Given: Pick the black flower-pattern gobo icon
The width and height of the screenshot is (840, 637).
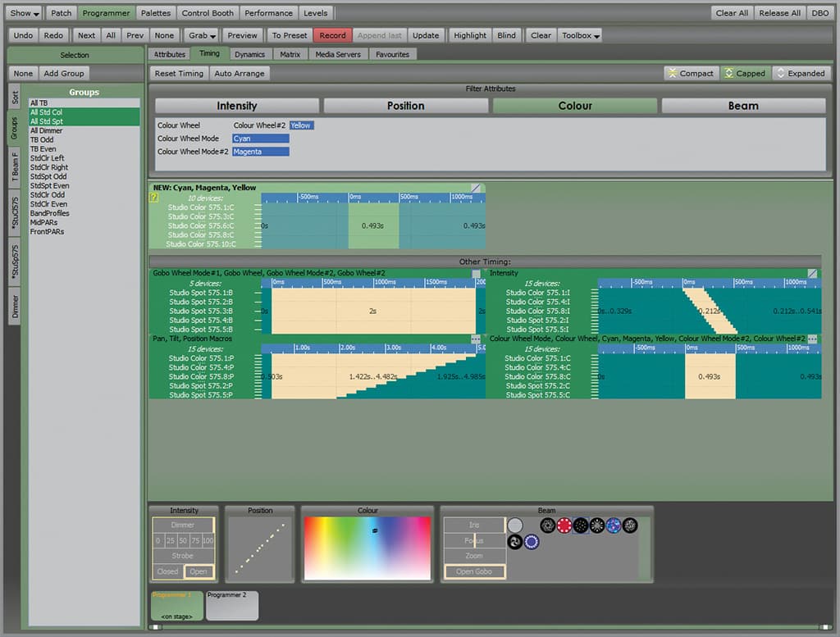Looking at the screenshot, I should (547, 526).
